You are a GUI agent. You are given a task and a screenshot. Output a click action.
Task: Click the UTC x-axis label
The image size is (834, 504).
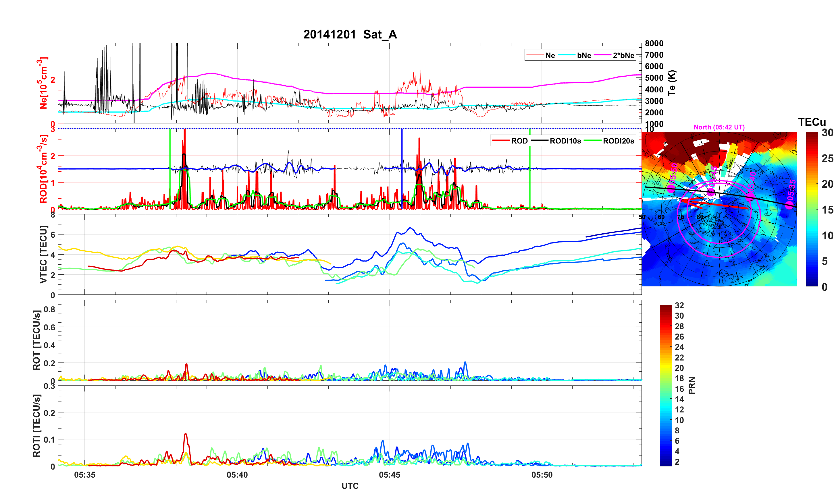(350, 486)
